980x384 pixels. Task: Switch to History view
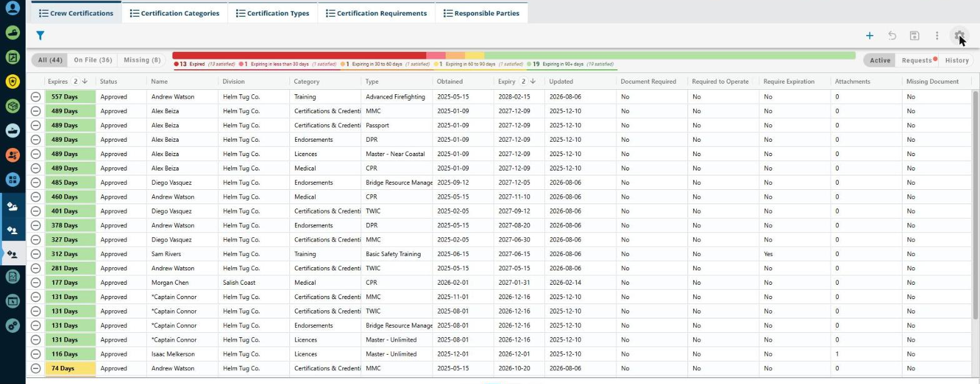957,61
